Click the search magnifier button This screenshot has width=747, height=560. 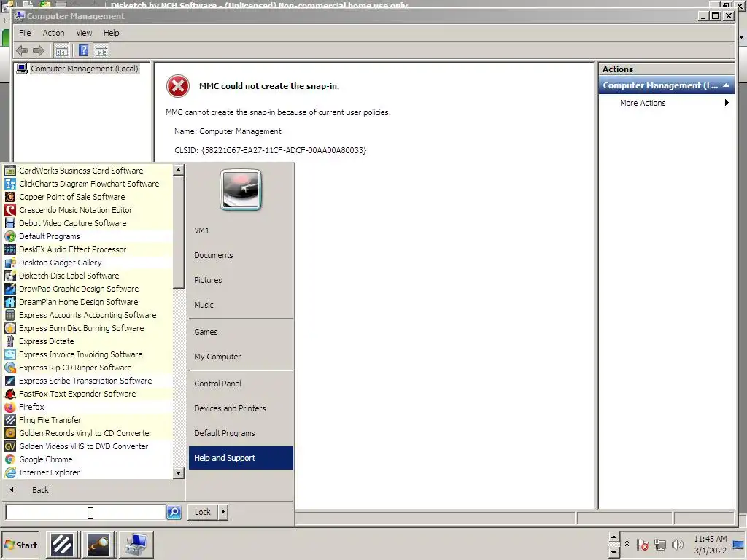coord(174,513)
